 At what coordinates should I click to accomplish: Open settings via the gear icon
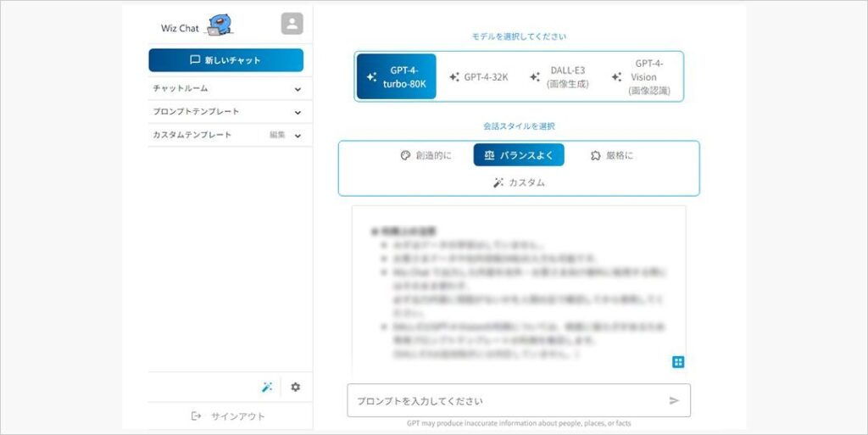(x=295, y=387)
